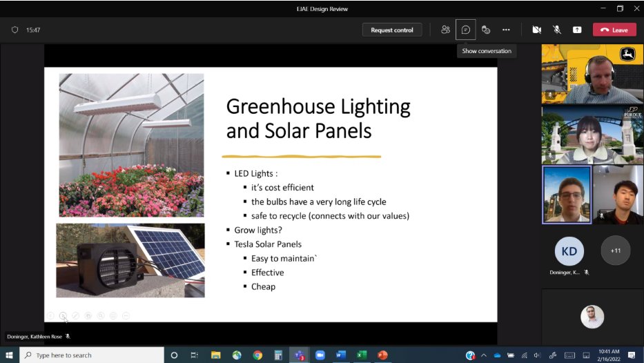Open the notification Action Center
This screenshot has width=644, height=363.
(632, 355)
